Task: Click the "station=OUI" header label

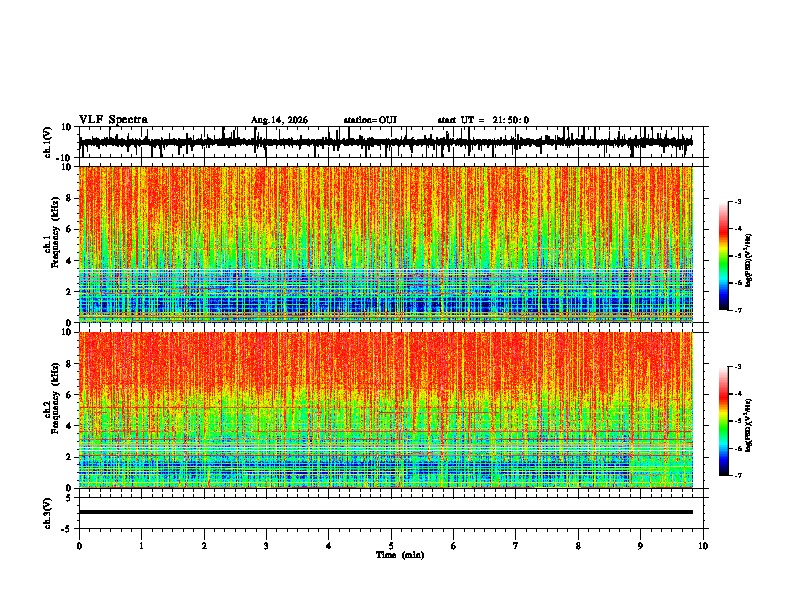Action: tap(370, 120)
